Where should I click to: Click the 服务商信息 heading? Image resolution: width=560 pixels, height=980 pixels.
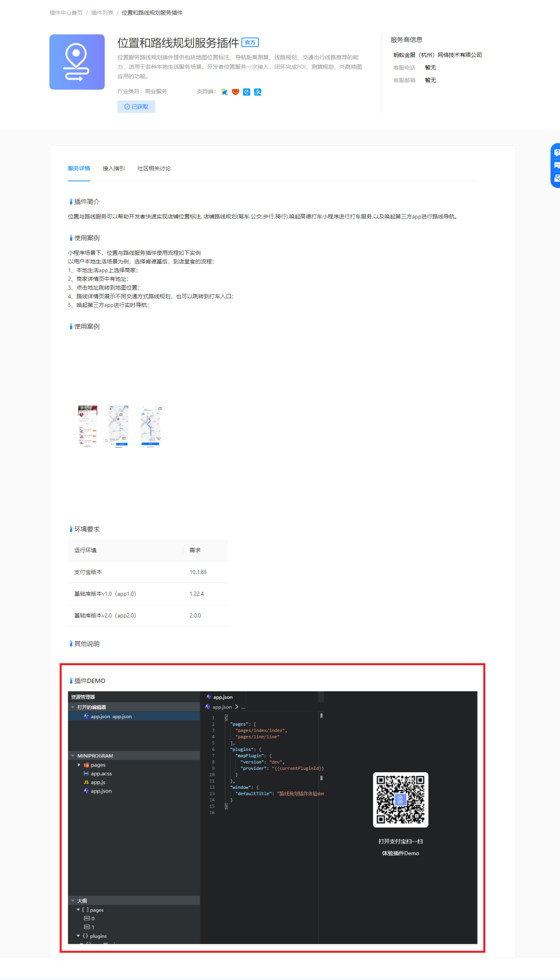pos(406,39)
